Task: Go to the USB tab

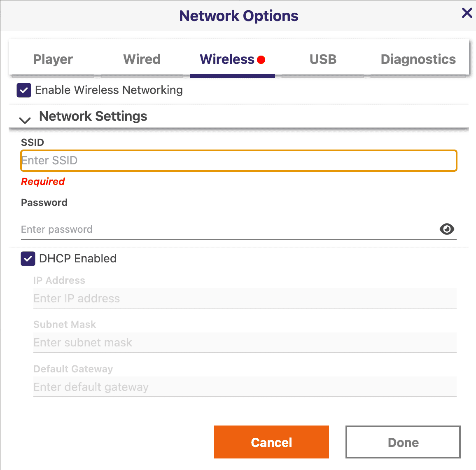Action: 323,59
